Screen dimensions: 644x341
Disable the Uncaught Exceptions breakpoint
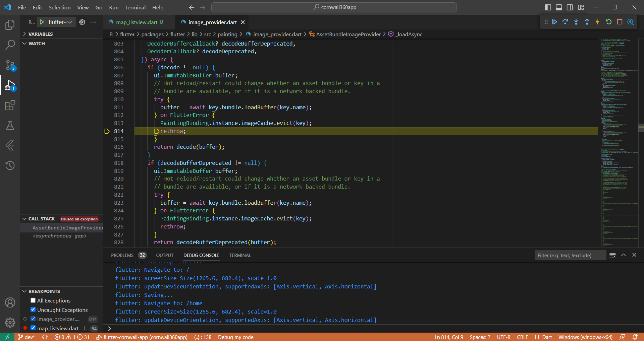(x=33, y=310)
